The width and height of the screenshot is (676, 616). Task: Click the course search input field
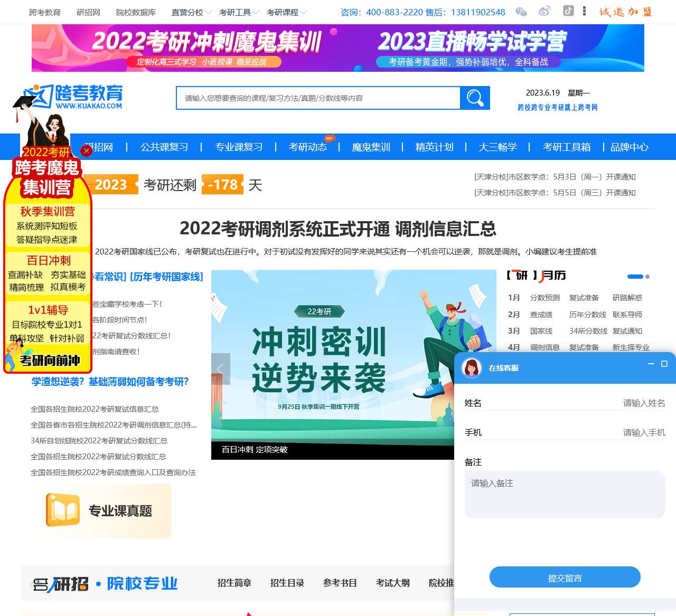[x=318, y=98]
